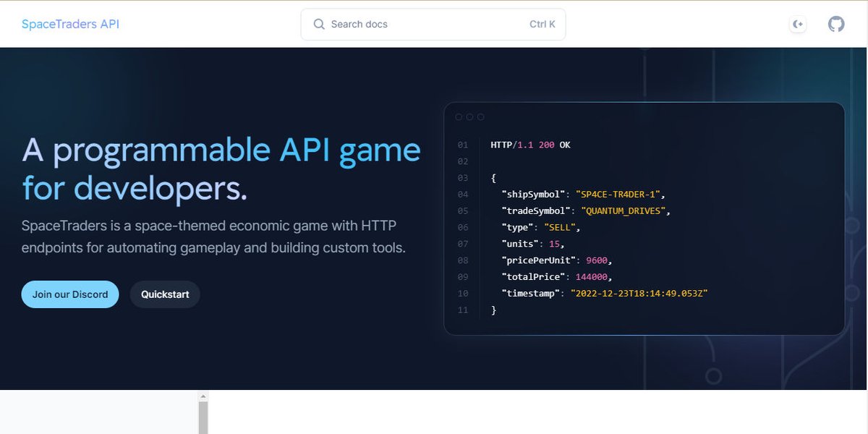Click the "A programmable API game" heading
Viewport: 868px width, 434px height.
[221, 150]
